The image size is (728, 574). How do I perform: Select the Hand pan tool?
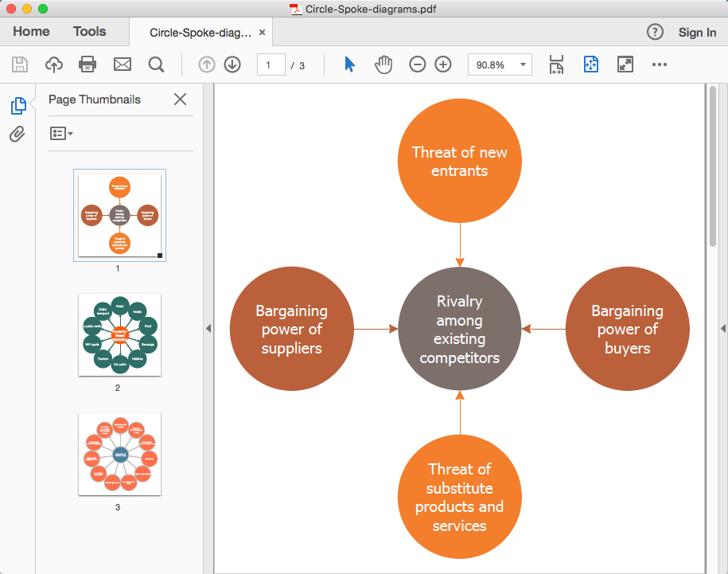click(x=383, y=64)
